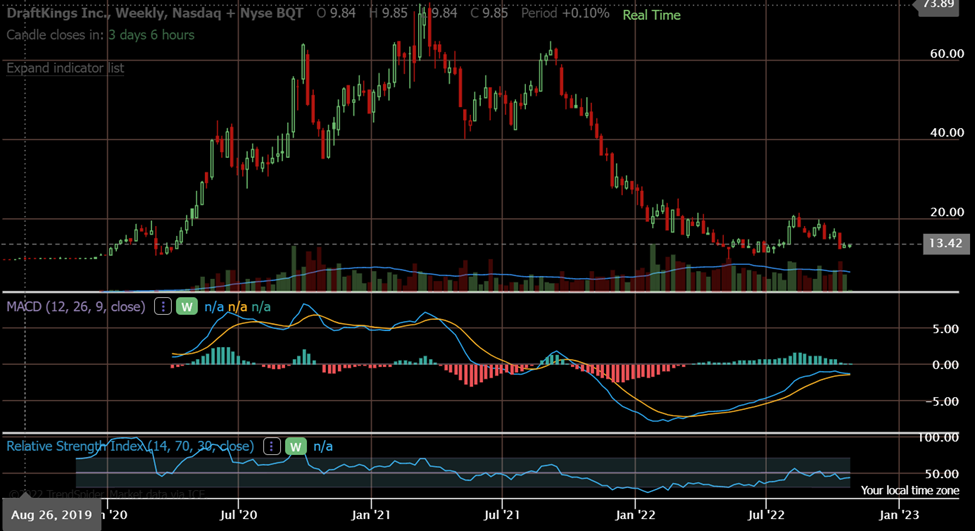Select the MACD (12, 26, 9, close) label
This screenshot has height=531, width=975.
[76, 307]
